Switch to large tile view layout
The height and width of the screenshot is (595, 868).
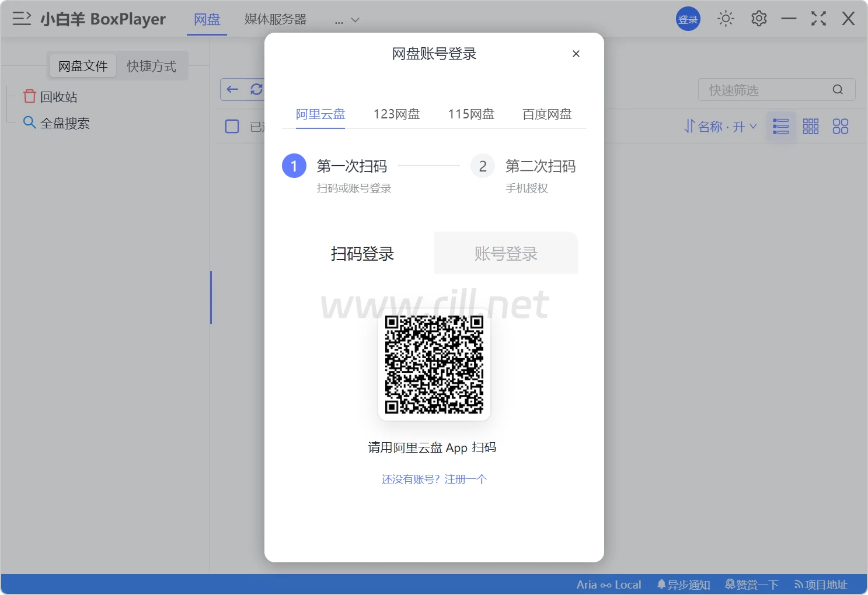tap(841, 127)
